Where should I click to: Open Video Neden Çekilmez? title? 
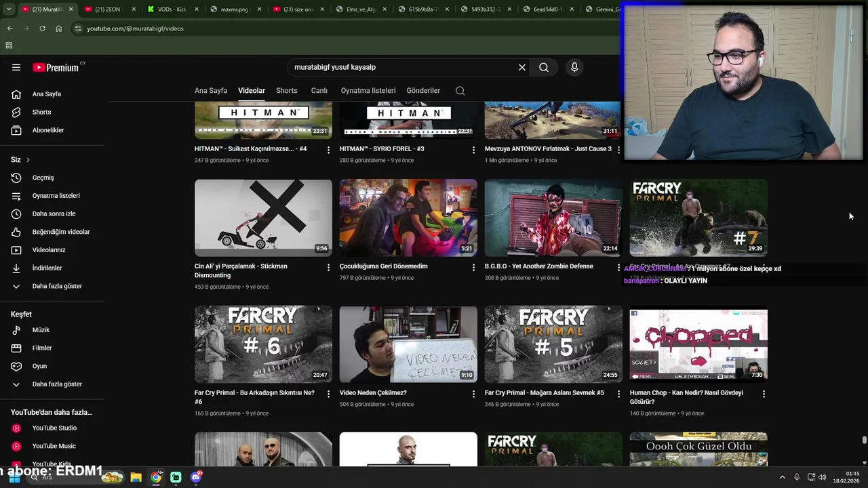[373, 393]
